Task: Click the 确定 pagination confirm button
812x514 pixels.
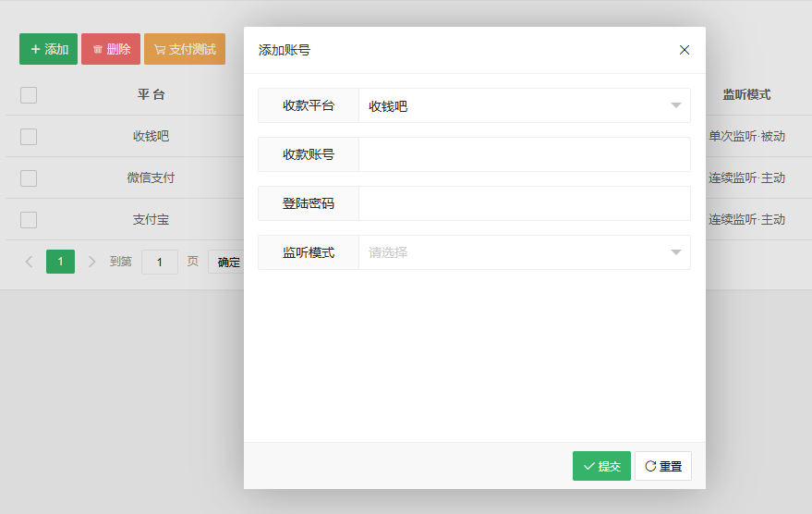Action: click(226, 262)
